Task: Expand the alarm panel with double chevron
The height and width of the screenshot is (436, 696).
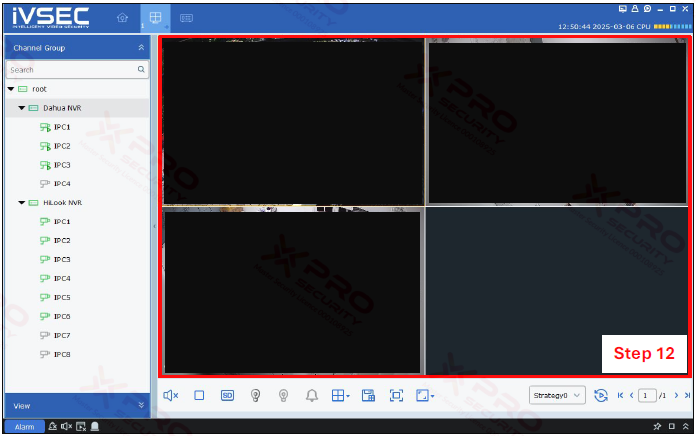Action: click(686, 426)
